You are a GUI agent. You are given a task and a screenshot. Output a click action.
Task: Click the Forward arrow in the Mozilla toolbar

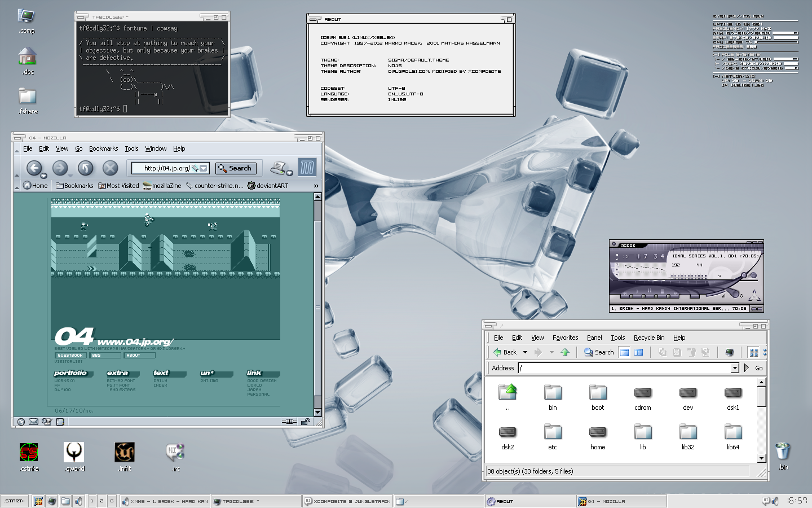pos(60,168)
